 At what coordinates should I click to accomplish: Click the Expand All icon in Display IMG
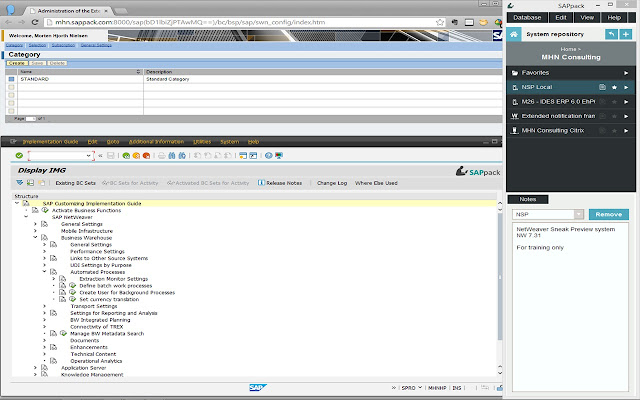tap(20, 183)
